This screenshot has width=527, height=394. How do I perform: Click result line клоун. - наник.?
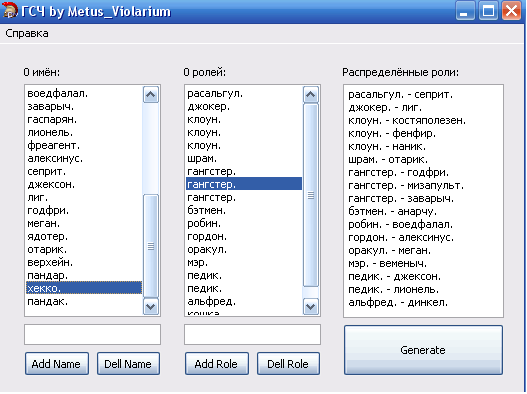point(387,147)
